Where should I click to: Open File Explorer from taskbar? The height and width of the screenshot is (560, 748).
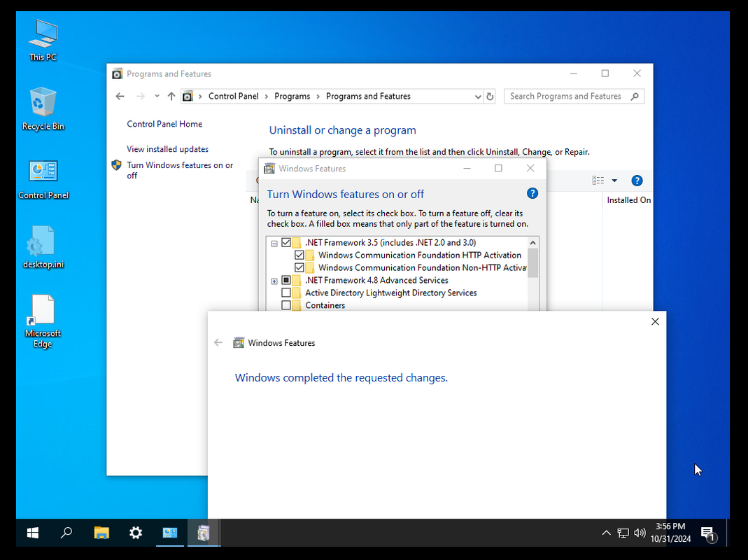[101, 533]
